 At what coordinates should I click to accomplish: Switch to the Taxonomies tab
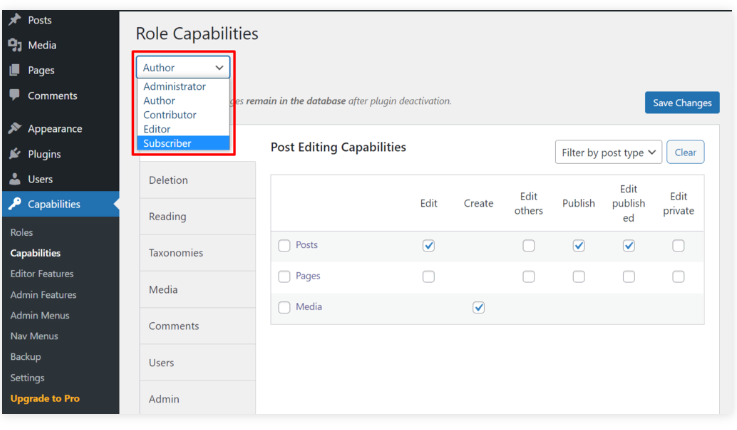pyautogui.click(x=197, y=253)
